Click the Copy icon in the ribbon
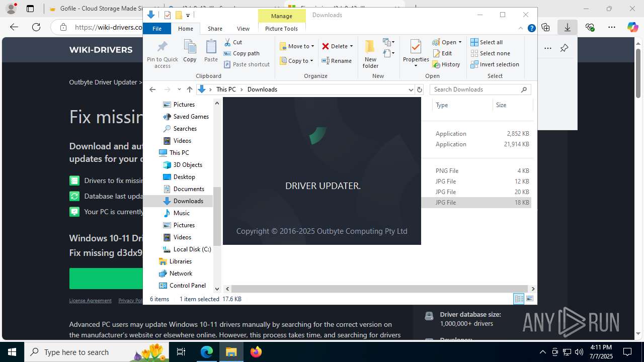Screen dimensions: 644x362 pos(190,51)
